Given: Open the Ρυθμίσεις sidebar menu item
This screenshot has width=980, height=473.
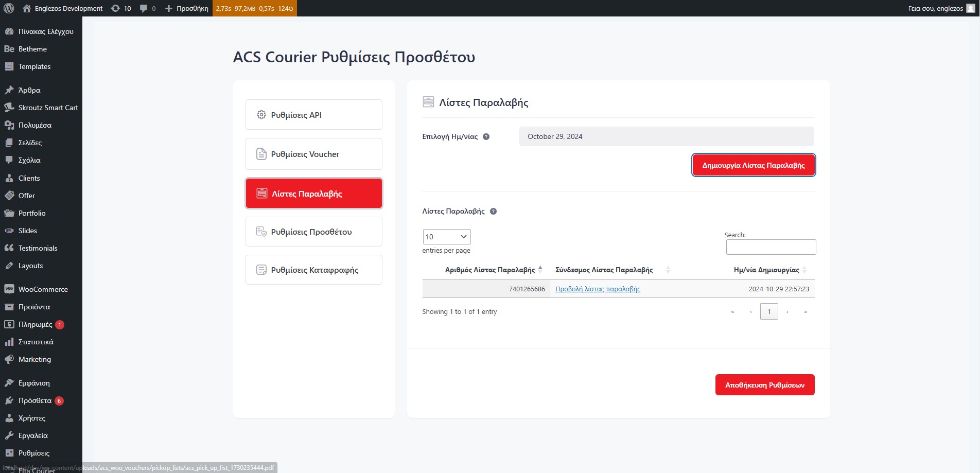Looking at the screenshot, I should (x=34, y=453).
